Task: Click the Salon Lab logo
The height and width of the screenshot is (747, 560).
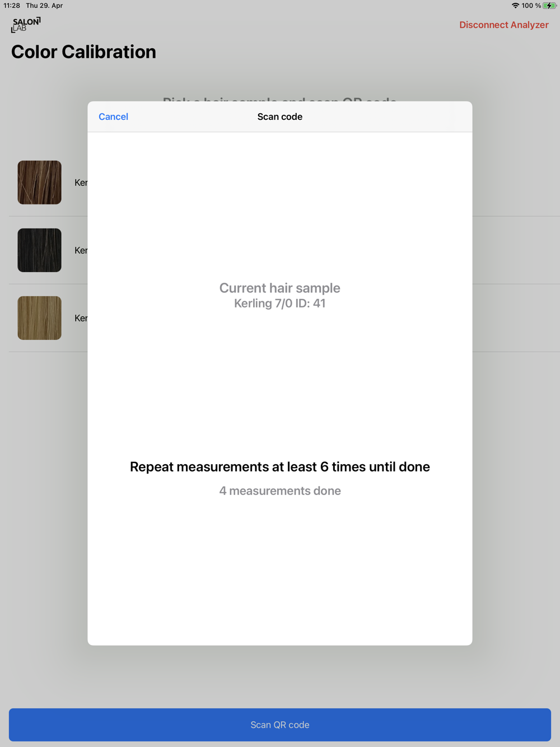Action: click(26, 25)
